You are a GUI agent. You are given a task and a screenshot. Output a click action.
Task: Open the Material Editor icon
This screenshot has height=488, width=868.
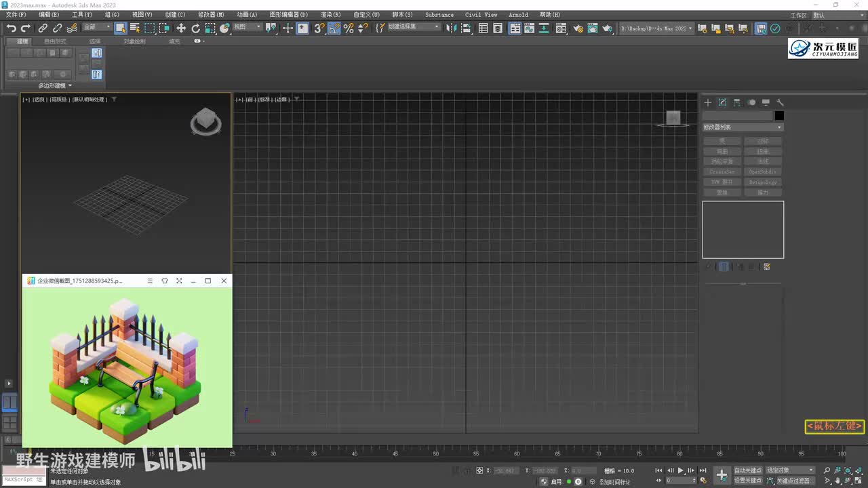click(x=561, y=28)
